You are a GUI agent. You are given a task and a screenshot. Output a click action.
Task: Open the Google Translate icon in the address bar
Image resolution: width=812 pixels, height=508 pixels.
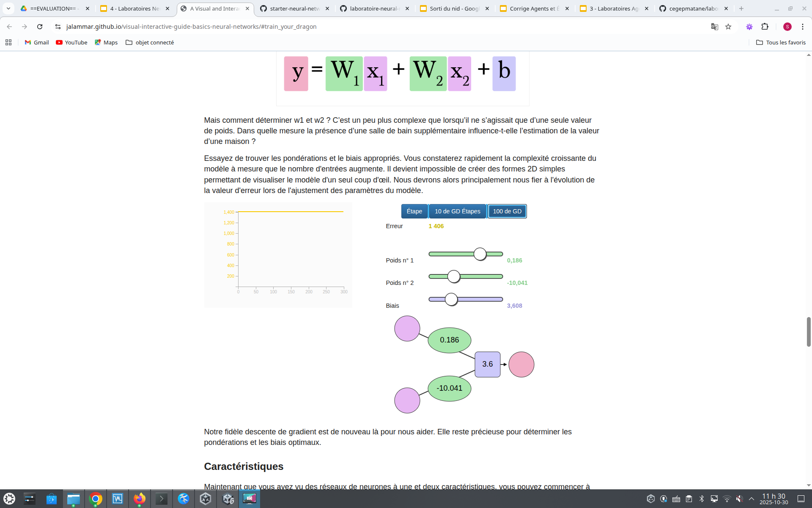715,27
